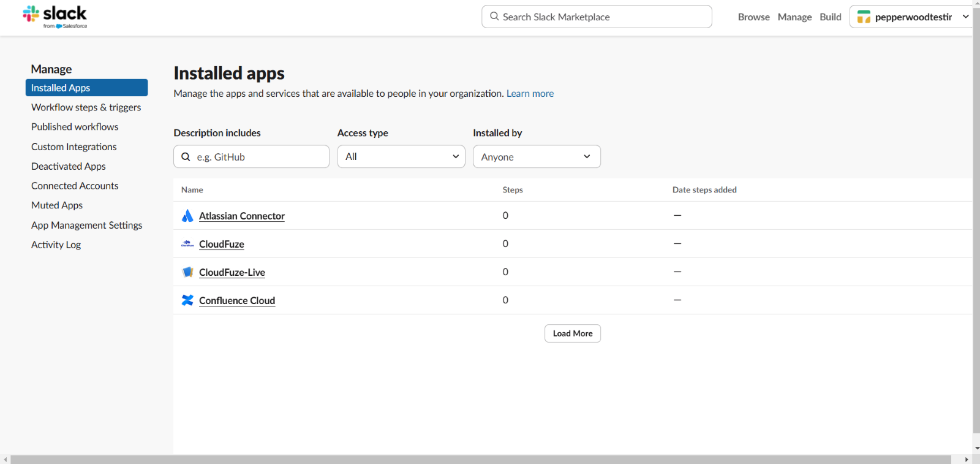Click the Date steps added column header

point(704,190)
